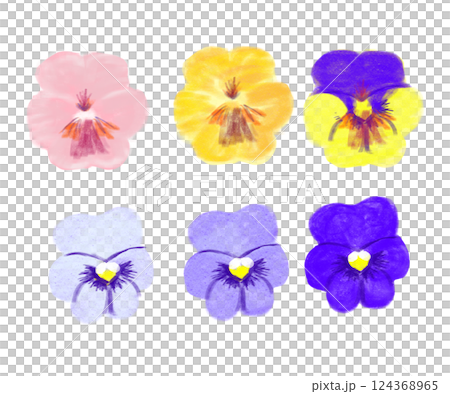Click the purple-and-yellow bicolor pansy
The image size is (450, 394).
[x=363, y=109]
